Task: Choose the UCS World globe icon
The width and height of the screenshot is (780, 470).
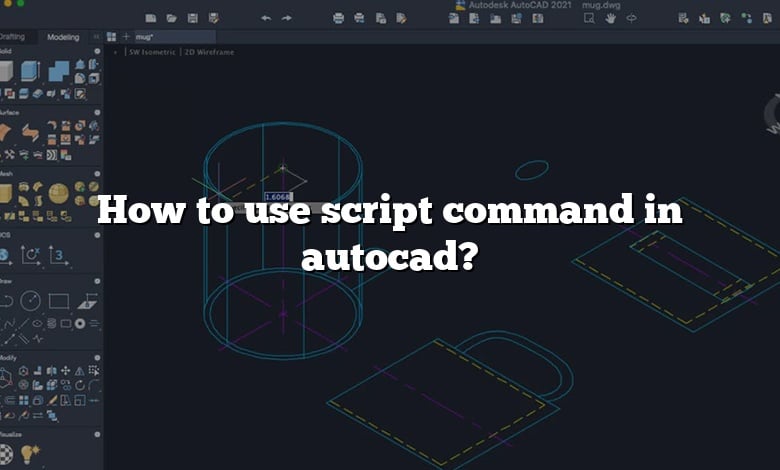Action: click(x=4, y=256)
